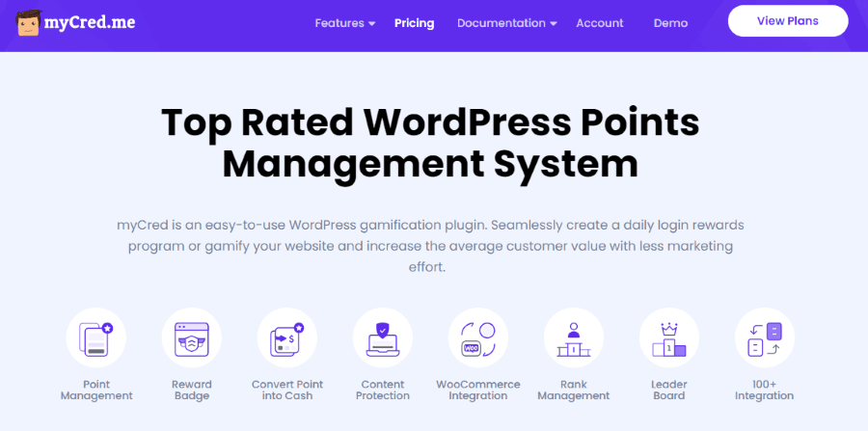Screen dimensions: 868x431
Task: Click the 100+ Integration icon
Action: pos(765,337)
